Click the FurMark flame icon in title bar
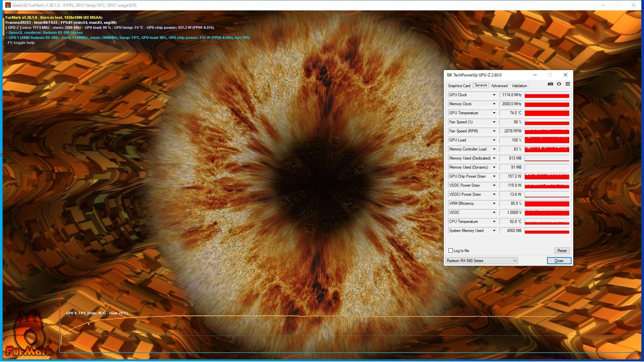The image size is (644, 362). click(x=8, y=5)
